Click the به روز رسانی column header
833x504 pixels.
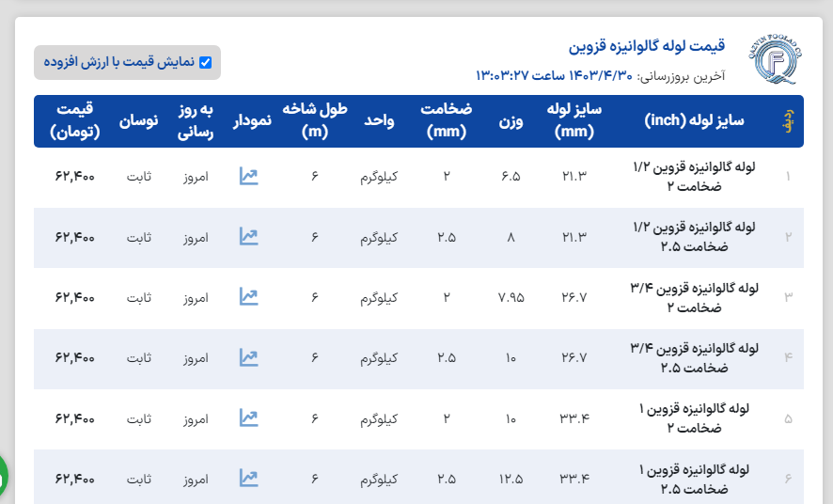(196, 120)
